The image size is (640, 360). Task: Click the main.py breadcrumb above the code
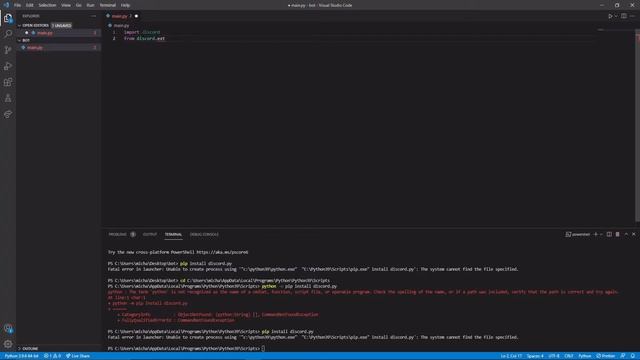(x=121, y=25)
